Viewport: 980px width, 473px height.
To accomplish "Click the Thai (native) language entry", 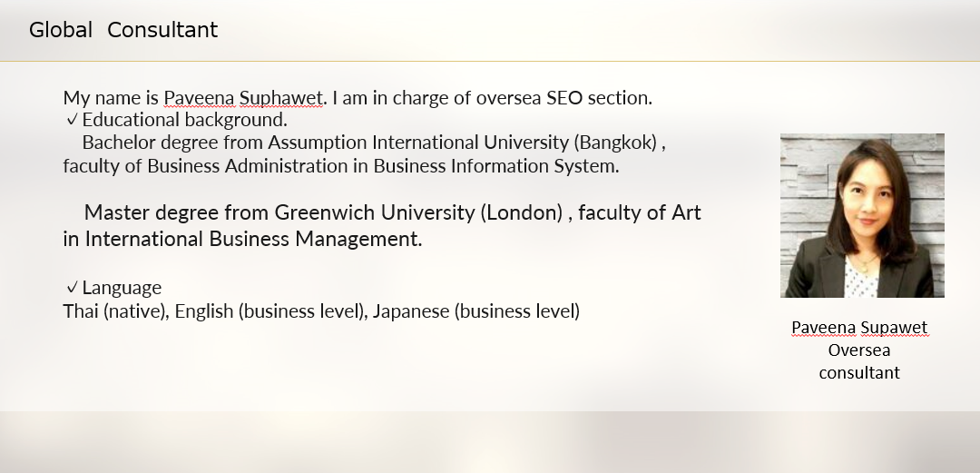I will coord(115,311).
